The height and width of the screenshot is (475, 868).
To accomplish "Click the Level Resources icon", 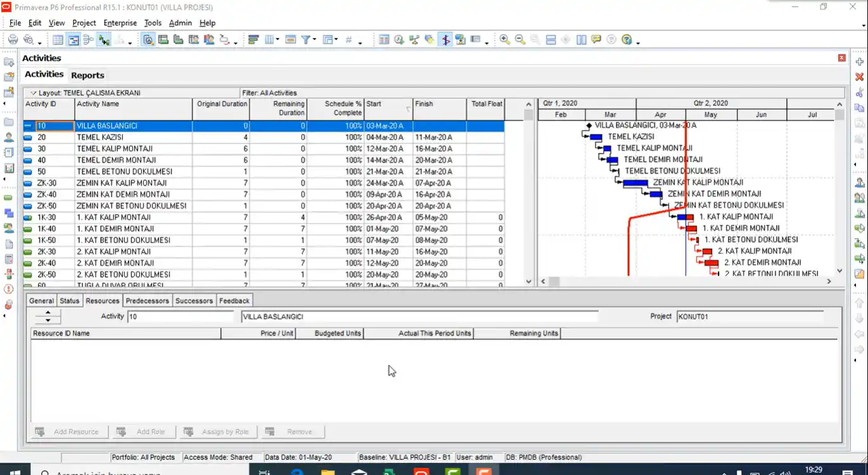I will [x=414, y=40].
